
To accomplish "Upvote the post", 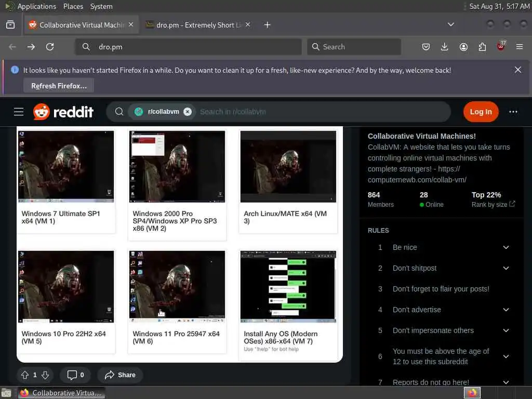I will coord(25,375).
